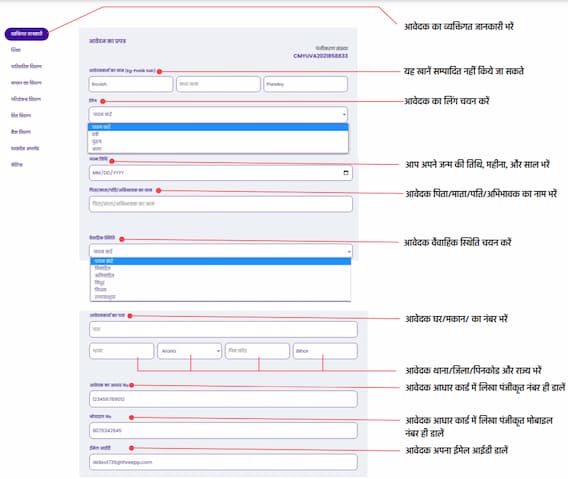Select the last option in marital status list
This screenshot has height=479, width=568.
pyautogui.click(x=220, y=297)
